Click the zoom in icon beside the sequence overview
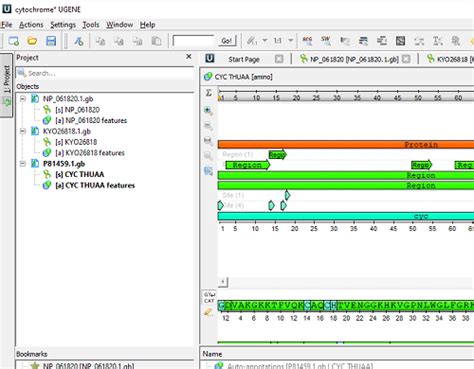This screenshot has width=474, height=369. point(208,110)
